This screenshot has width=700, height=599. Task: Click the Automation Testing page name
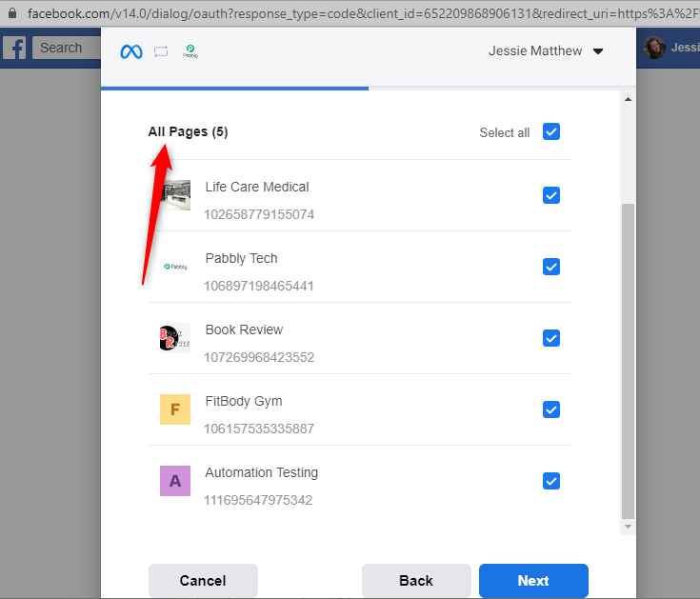[262, 472]
